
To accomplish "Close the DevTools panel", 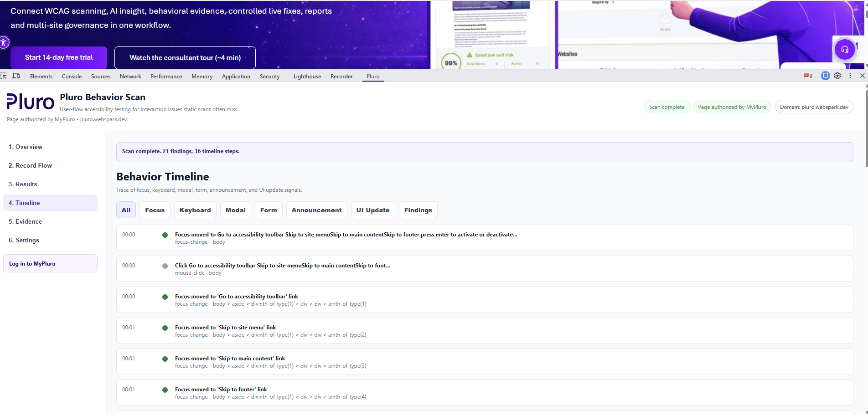I will 862,76.
